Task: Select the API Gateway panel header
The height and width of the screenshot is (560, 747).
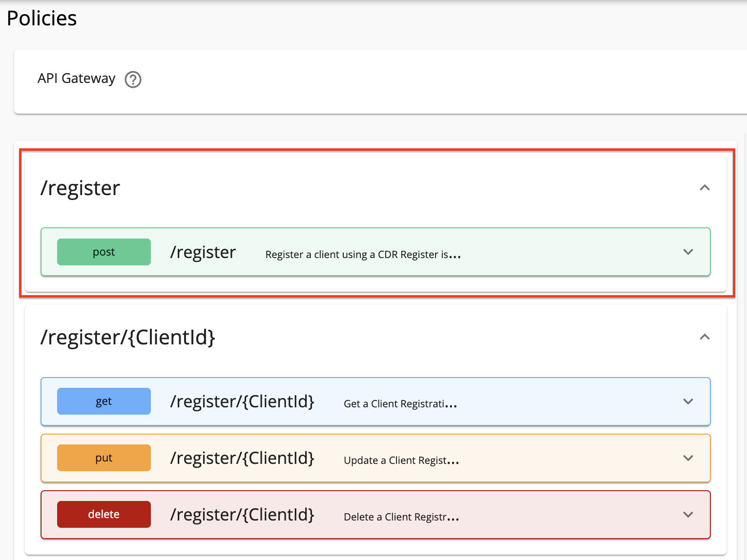Action: pos(76,78)
